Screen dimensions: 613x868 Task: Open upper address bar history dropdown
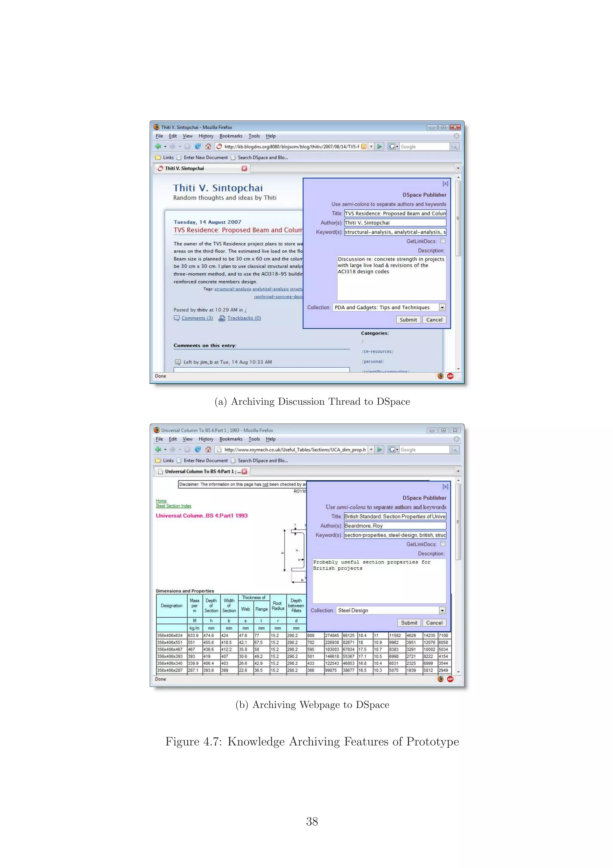tap(371, 146)
